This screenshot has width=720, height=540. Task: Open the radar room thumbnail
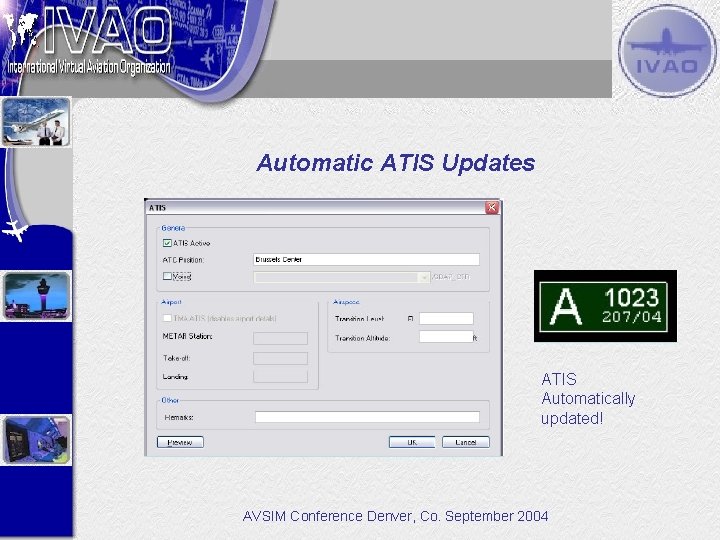(37, 440)
